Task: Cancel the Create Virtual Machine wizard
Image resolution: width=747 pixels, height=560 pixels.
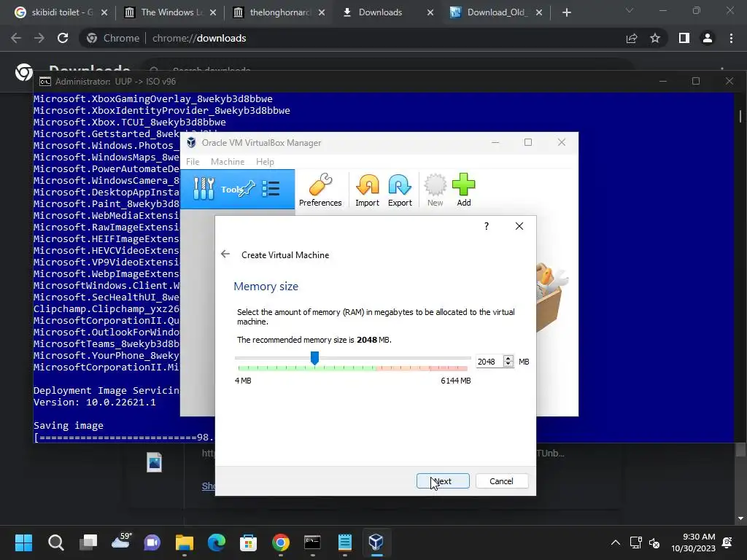Action: tap(501, 481)
